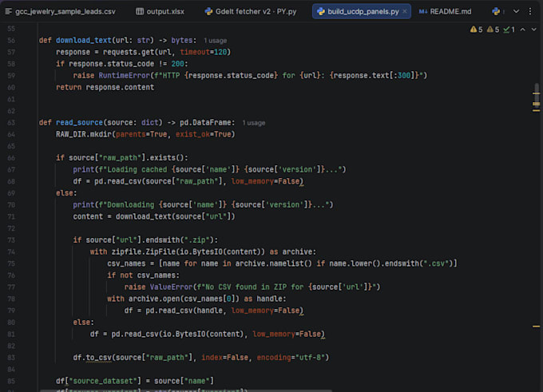This screenshot has height=392, width=543.
Task: Close the build_ucdp_panels.py tab
Action: pos(405,11)
